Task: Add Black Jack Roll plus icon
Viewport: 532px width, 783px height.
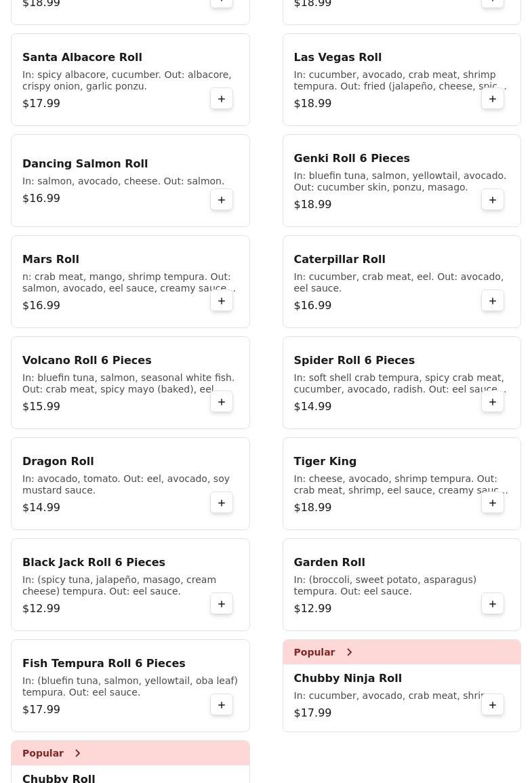Action: pyautogui.click(x=222, y=604)
